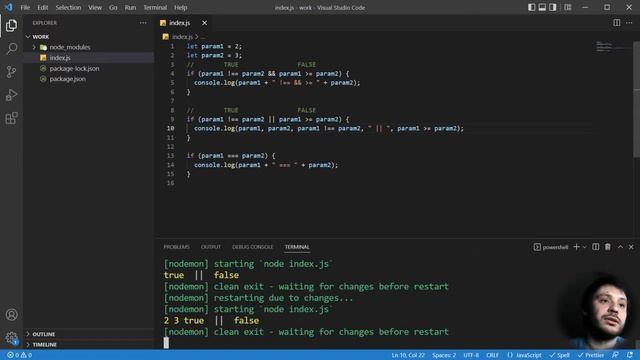Open the Search view icon
This screenshot has height=360, width=640.
click(x=11, y=49)
